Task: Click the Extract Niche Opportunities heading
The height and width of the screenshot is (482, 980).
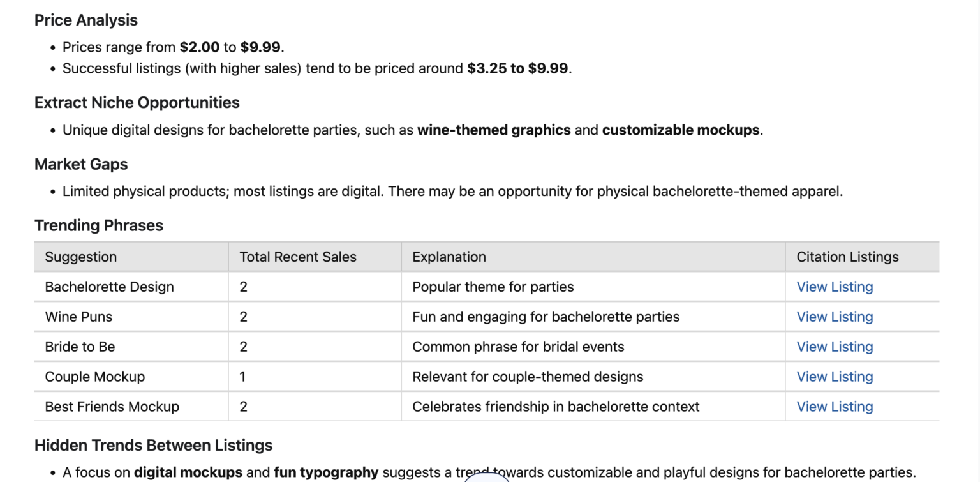Action: [x=137, y=103]
